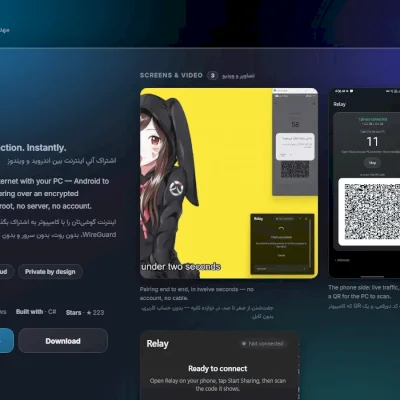Click the Relay title in bottom screenshot
This screenshot has height=400, width=400.
pyautogui.click(x=157, y=344)
